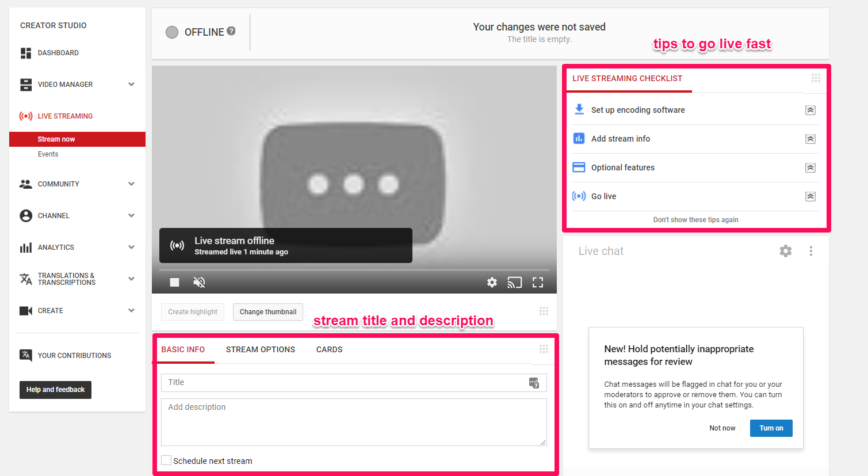Image resolution: width=868 pixels, height=476 pixels.
Task: Cast the stream preview to a device
Action: [515, 282]
